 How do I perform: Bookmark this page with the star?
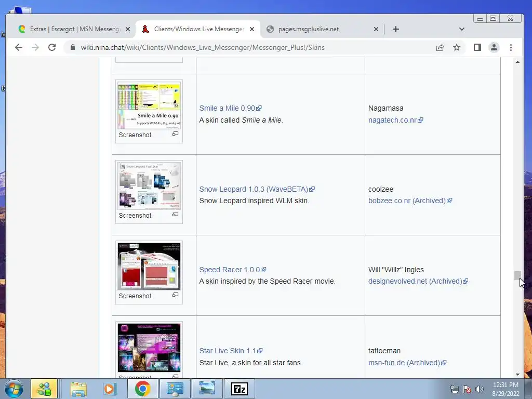[457, 47]
